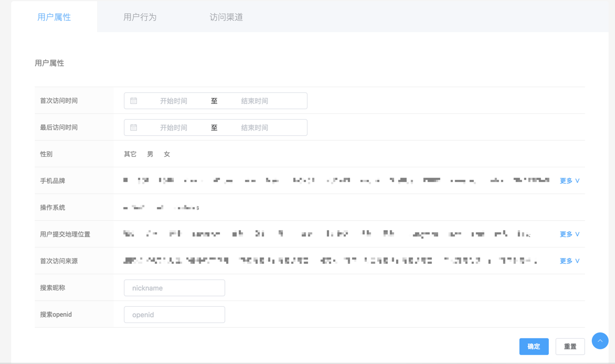Expand 更多 for 首次访问来源 row
The image size is (615, 364).
[569, 261]
